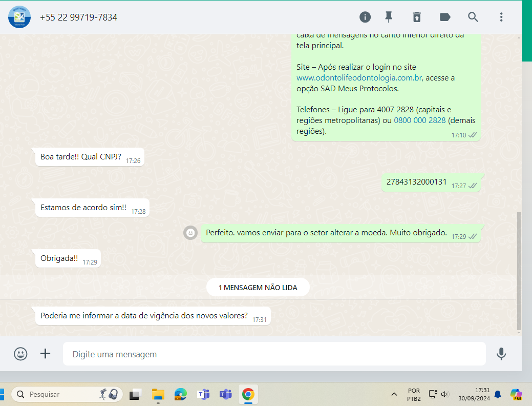This screenshot has width=532, height=406.
Task: Open the POR PTB2 language selector
Action: click(414, 394)
